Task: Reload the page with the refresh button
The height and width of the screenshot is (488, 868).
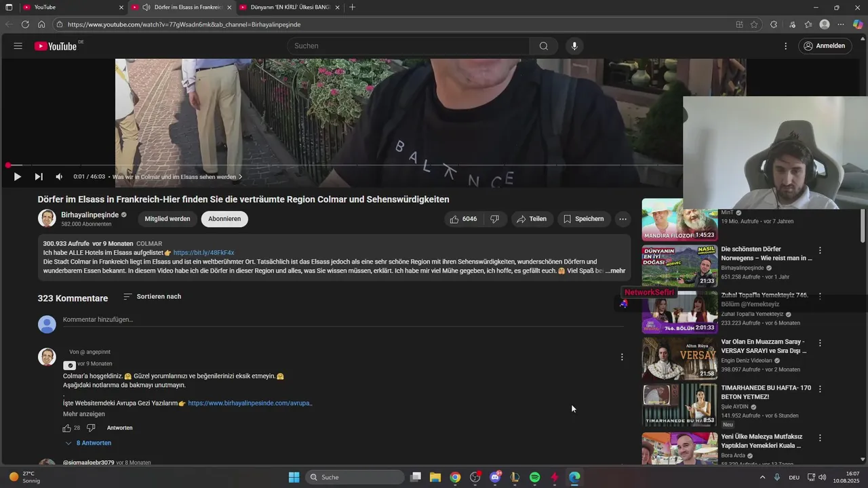Action: point(25,24)
